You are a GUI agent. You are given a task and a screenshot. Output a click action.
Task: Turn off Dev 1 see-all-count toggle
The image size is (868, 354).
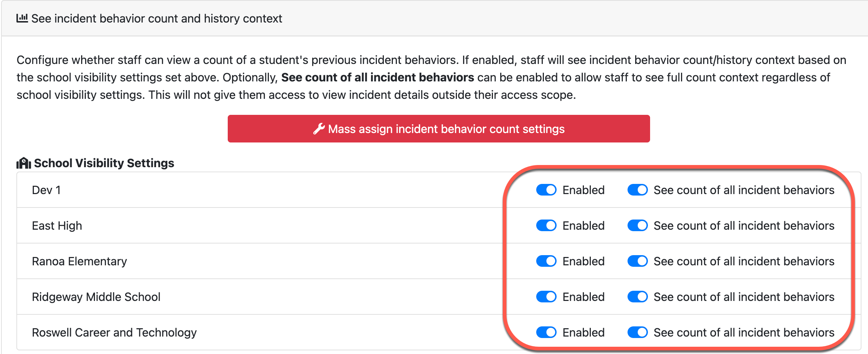pyautogui.click(x=637, y=190)
